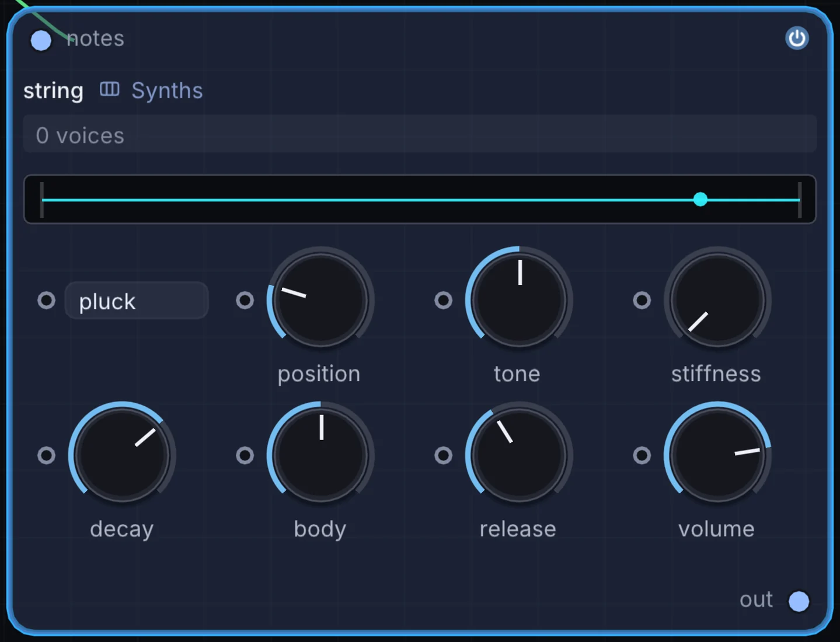Image resolution: width=840 pixels, height=642 pixels.
Task: Click the tone knob modulation port
Action: 443,301
